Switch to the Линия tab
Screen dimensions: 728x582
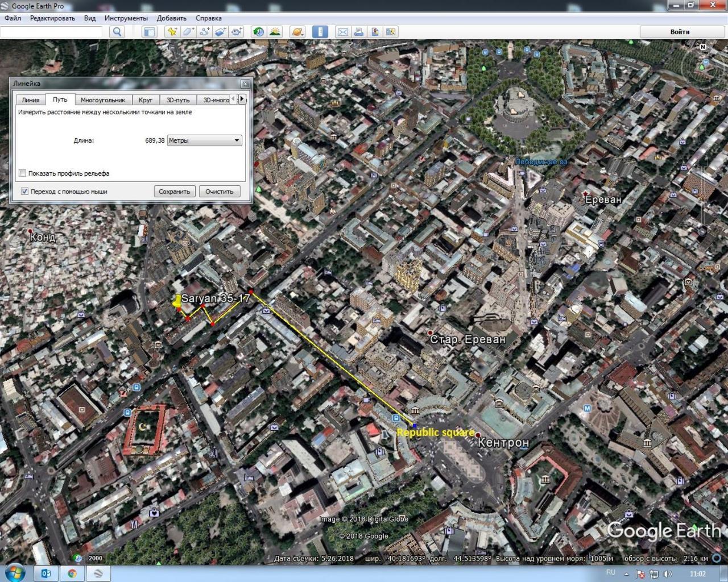tap(31, 100)
